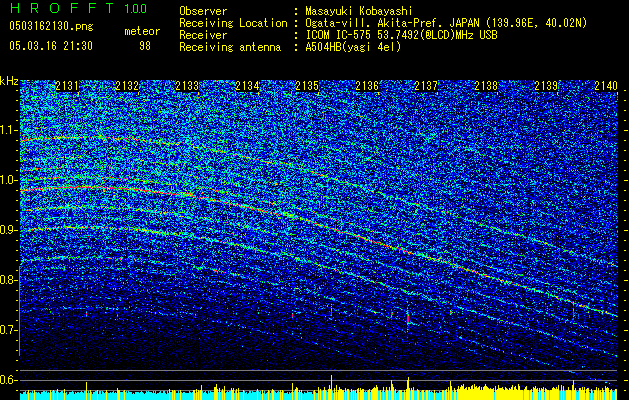Select the file name 0503162130.png
This screenshot has width=629, height=400.
(51, 26)
